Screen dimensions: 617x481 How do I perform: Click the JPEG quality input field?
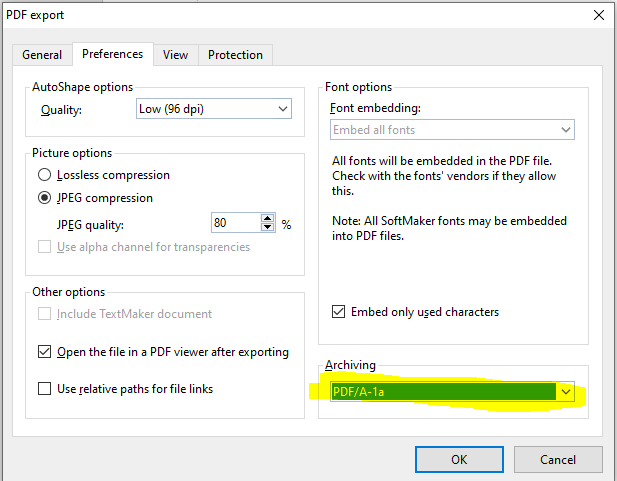(234, 224)
